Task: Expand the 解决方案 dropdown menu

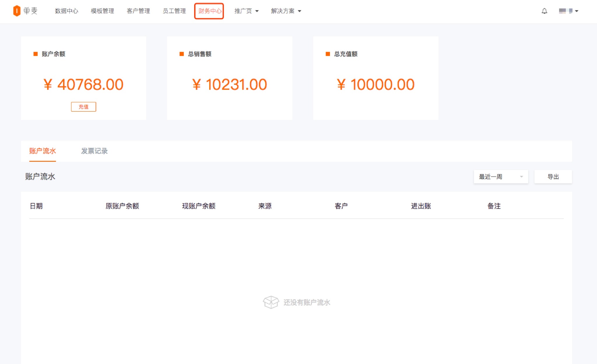Action: tap(286, 11)
